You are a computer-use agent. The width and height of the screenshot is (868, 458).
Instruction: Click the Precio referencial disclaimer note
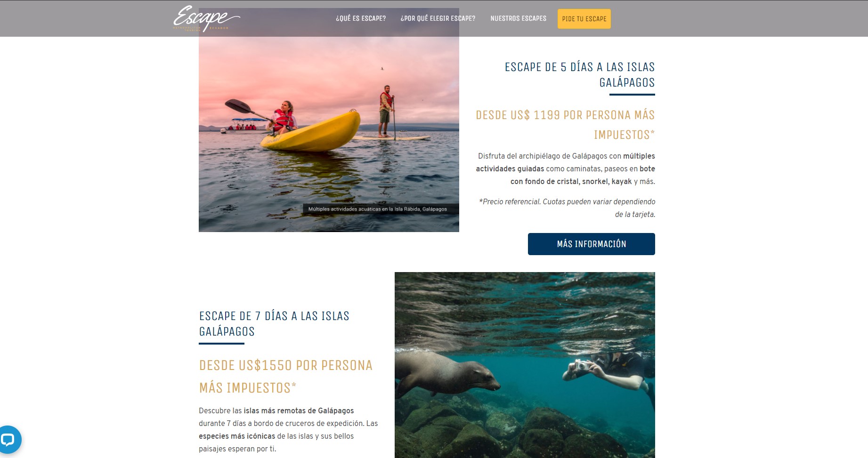(x=567, y=208)
